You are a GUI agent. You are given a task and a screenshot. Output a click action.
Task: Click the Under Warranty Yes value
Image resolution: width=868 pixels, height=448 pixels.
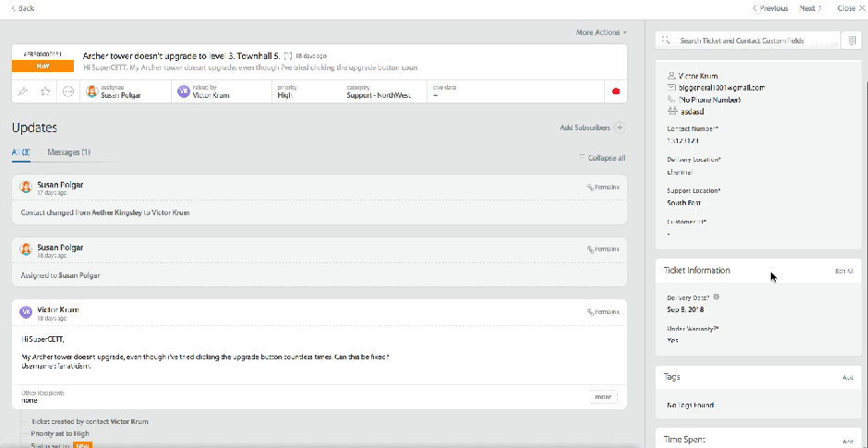[x=672, y=341]
